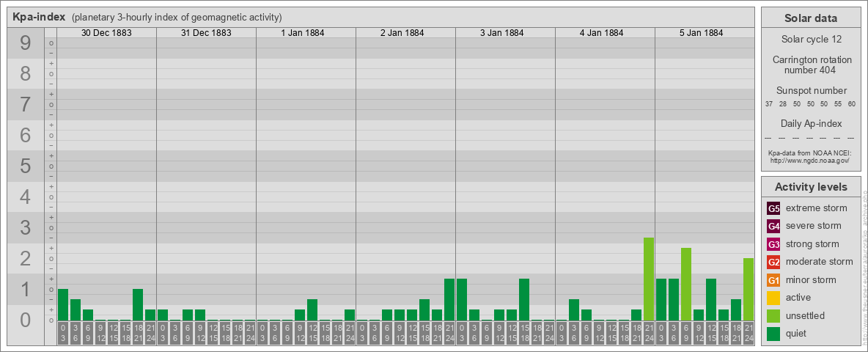Screen dimensions: 868x352
Task: Select the yellow active level swatch
Action: 773,298
